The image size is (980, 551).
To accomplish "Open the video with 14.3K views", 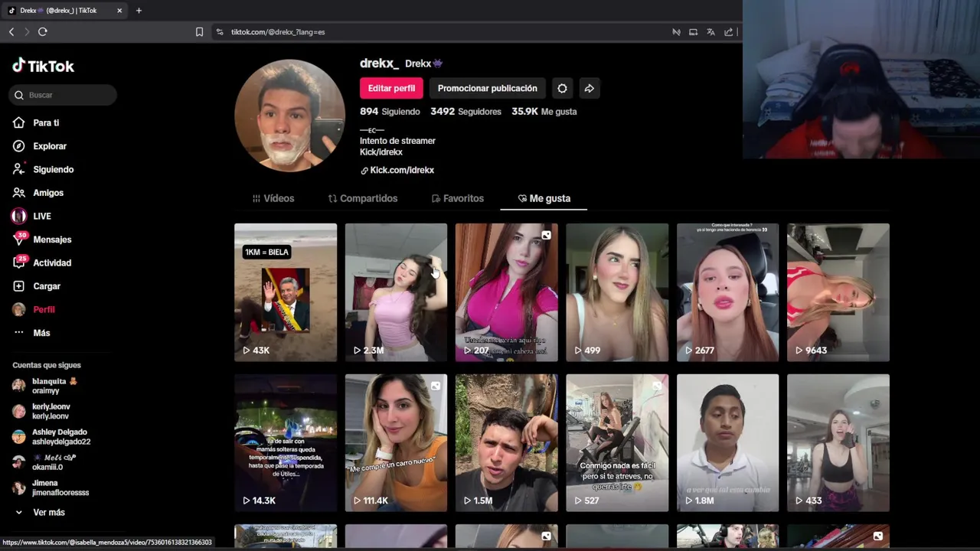I will (286, 442).
